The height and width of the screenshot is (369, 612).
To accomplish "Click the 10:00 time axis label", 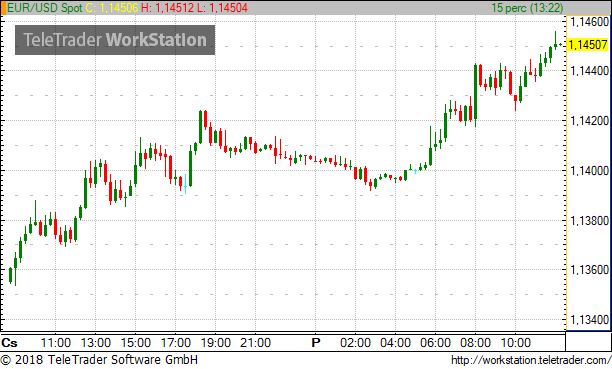I will point(515,343).
